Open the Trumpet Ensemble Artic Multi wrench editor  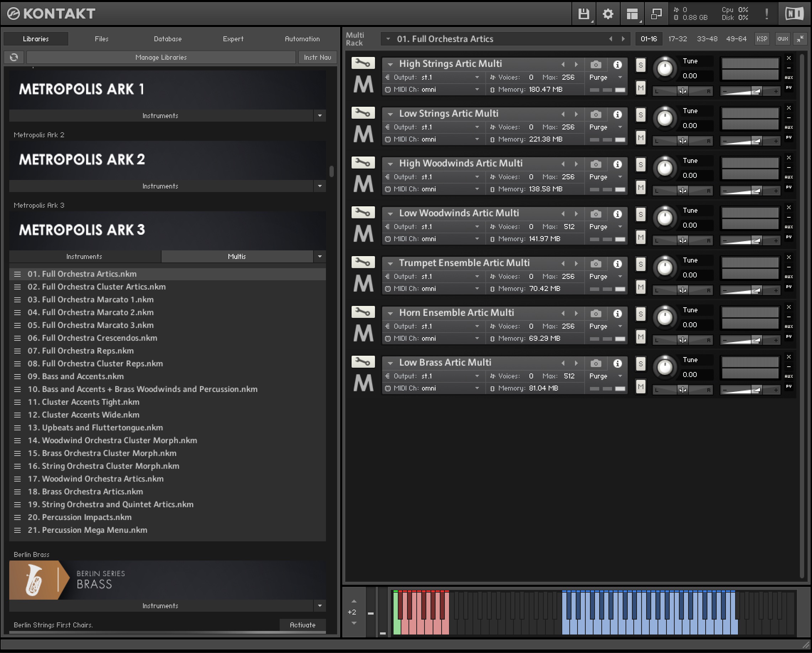pyautogui.click(x=363, y=262)
